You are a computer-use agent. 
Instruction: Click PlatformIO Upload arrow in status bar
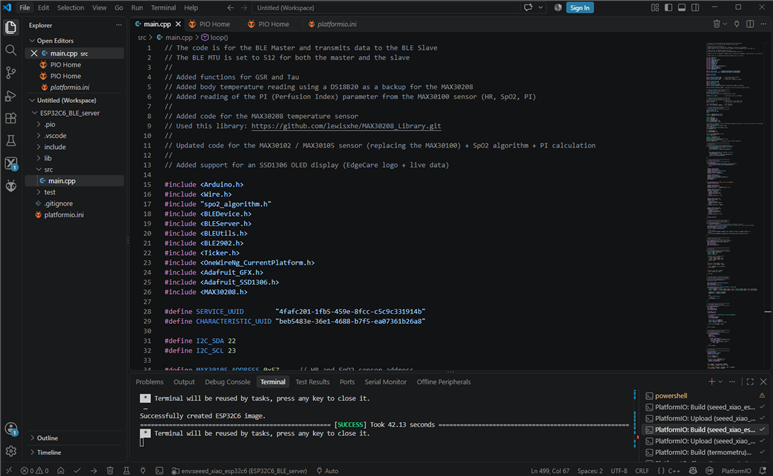[x=94, y=471]
